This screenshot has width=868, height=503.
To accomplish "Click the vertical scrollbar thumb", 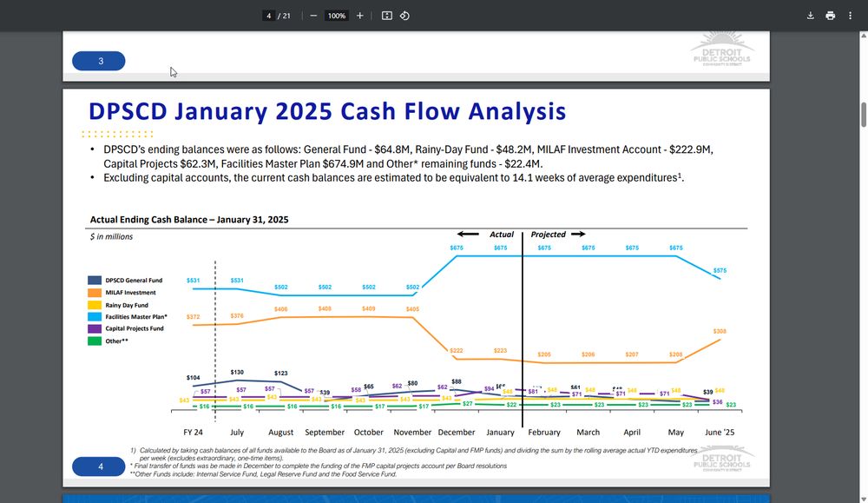I will 863,115.
